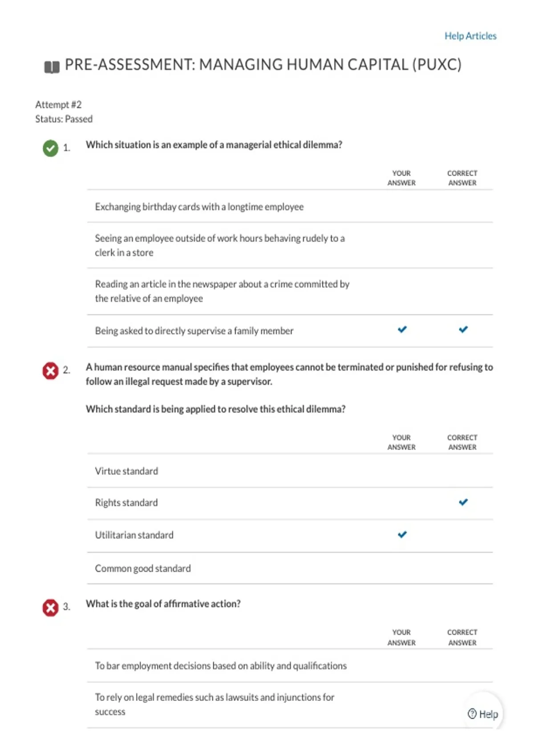
Task: Select the 'Reading an article in the newspaper' option
Action: [290, 291]
